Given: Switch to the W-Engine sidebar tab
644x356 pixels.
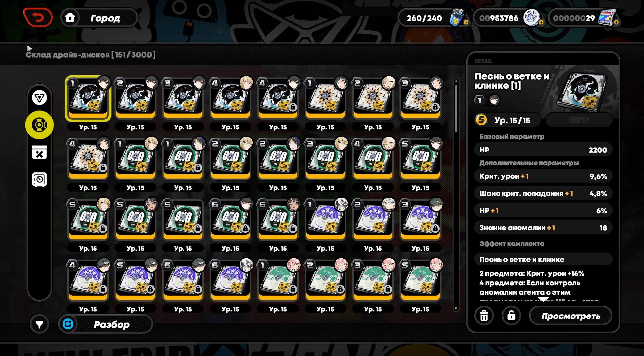Looking at the screenshot, I should (39, 98).
